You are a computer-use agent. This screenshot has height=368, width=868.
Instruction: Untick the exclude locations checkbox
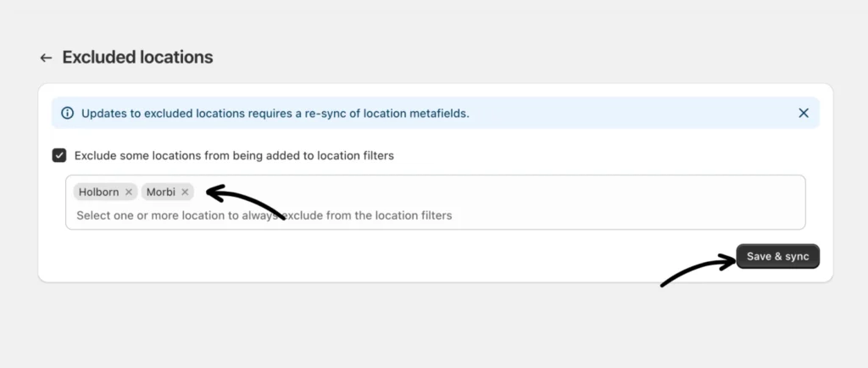point(59,155)
